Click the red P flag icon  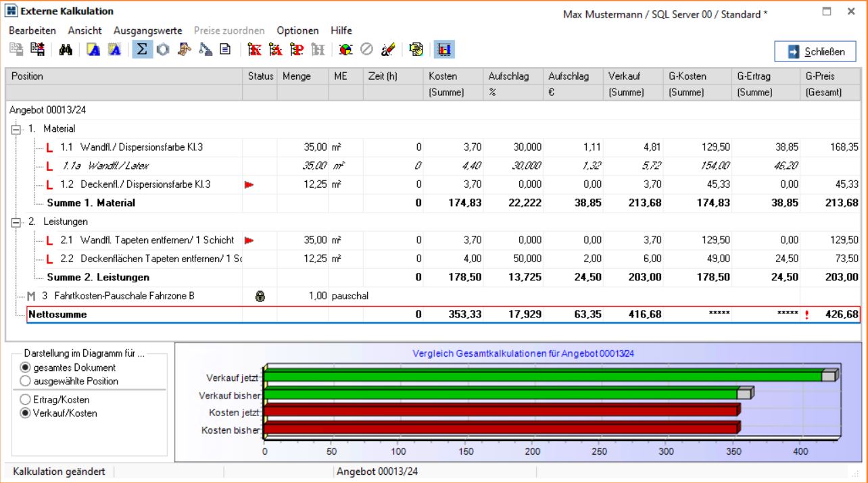tap(297, 49)
